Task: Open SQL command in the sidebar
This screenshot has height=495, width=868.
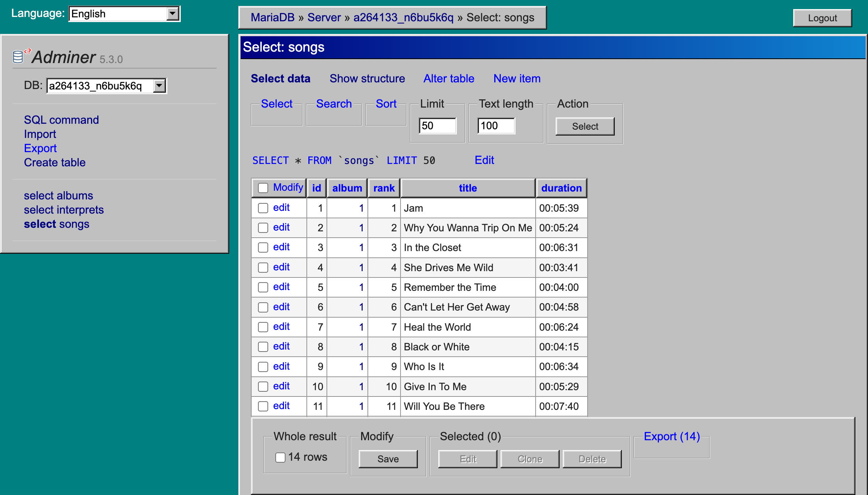Action: click(61, 120)
